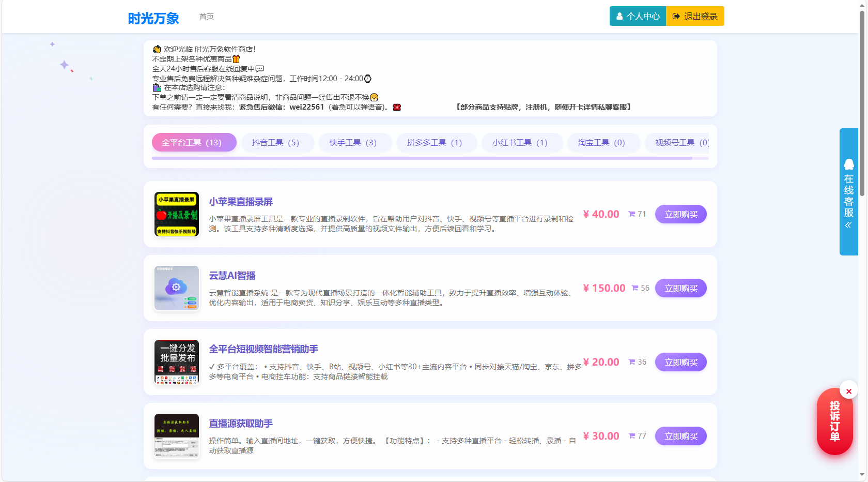Select the 快手工具 category
Viewport: 868px width, 482px height.
pyautogui.click(x=355, y=142)
